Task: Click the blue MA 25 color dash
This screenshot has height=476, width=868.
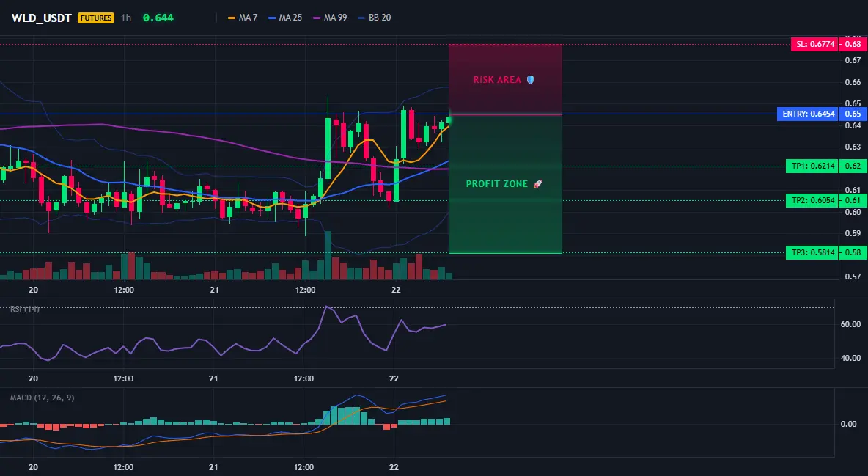Action: point(272,18)
